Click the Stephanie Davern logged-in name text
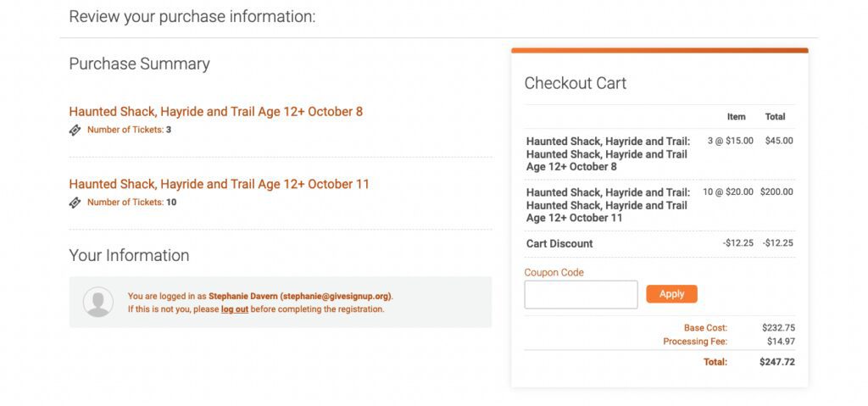Screen dimensions: 868x406 (x=243, y=297)
